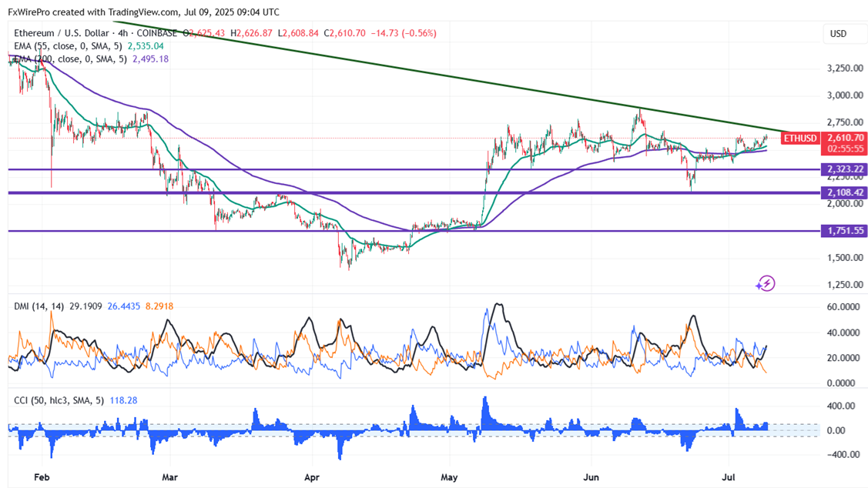Click the 2,610.70 current price label
Viewport: 868px width, 488px height.
pos(846,138)
